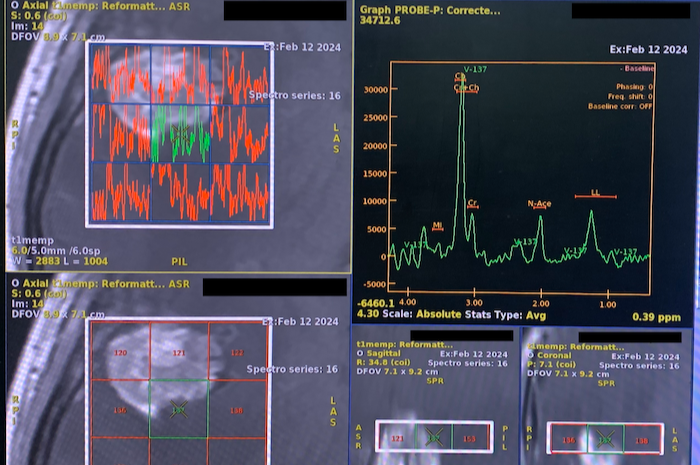Select voxel 138 in the Coronal view

coord(642,440)
